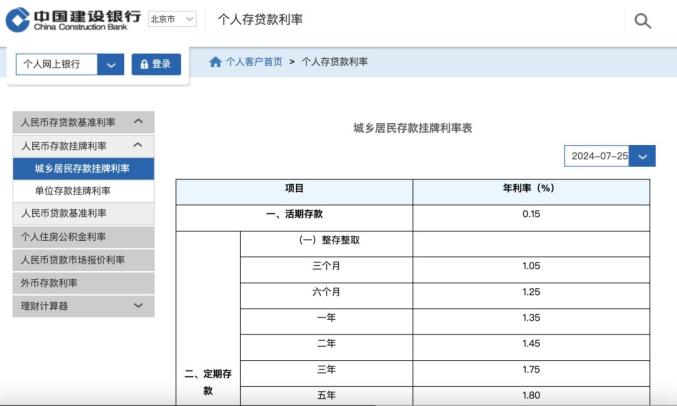Collapse the 人民币存款挂牌利率 submenu
The width and height of the screenshot is (677, 406).
pos(138,146)
